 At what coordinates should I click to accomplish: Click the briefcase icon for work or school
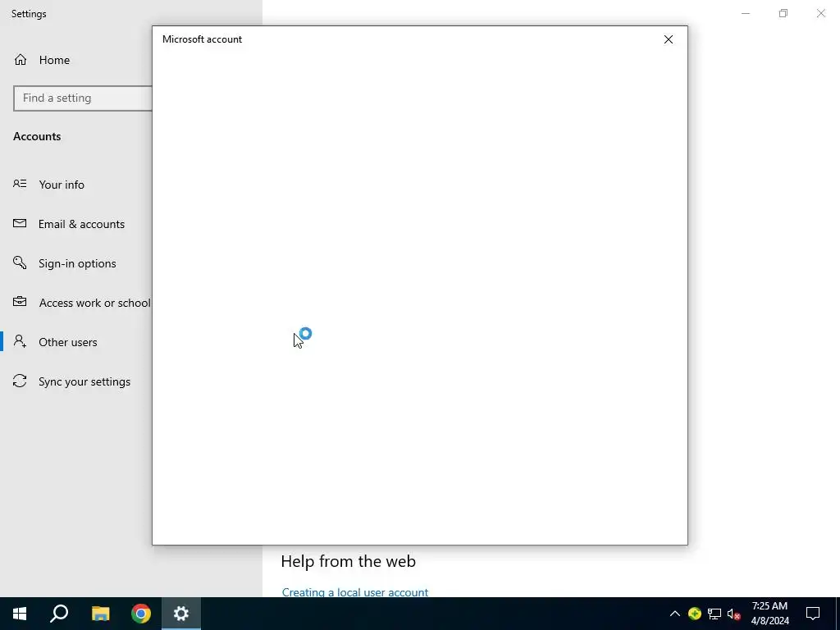(x=20, y=302)
